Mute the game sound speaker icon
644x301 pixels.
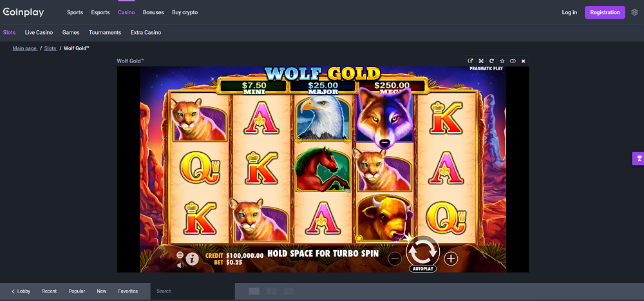click(x=180, y=265)
